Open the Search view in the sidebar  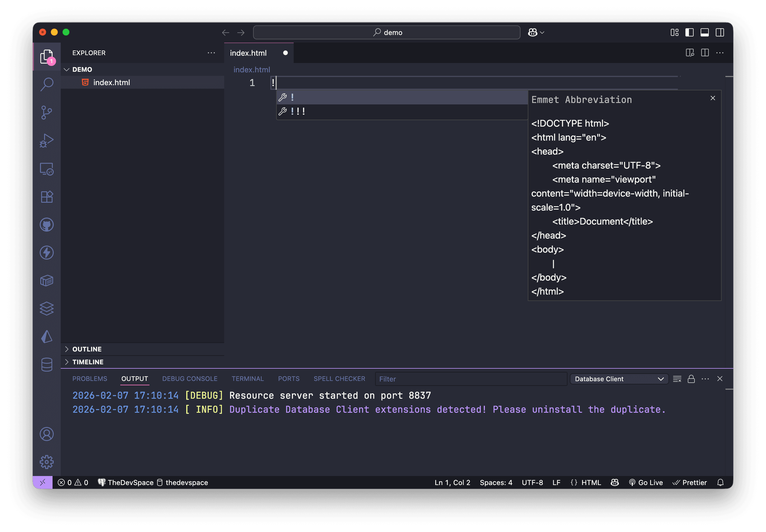pyautogui.click(x=47, y=84)
